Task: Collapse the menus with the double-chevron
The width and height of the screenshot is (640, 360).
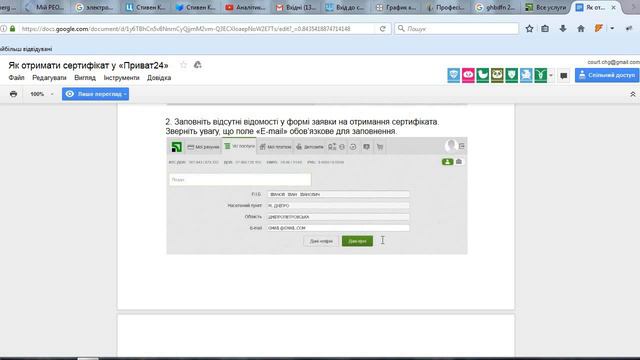Action: point(633,94)
